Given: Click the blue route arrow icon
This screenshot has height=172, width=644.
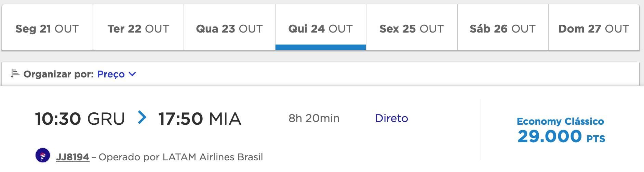Looking at the screenshot, I should 142,118.
